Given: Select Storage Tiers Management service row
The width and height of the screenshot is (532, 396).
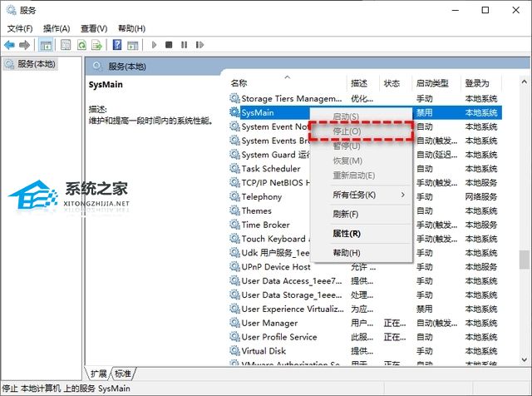Looking at the screenshot, I should pyautogui.click(x=365, y=98).
